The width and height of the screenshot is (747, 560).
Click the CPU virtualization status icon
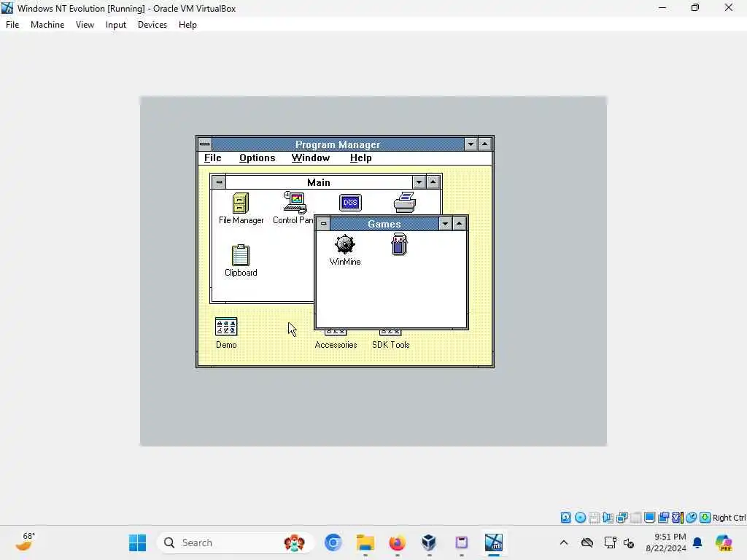(677, 517)
